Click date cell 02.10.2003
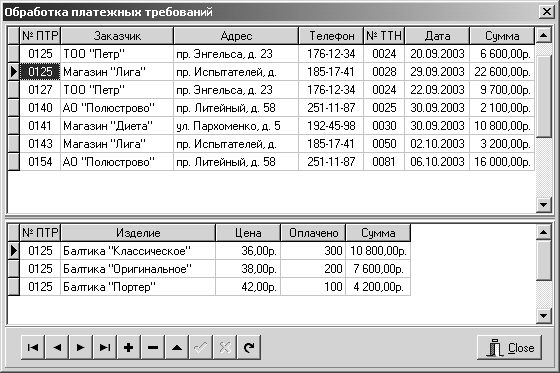Viewport: 560px width, 373px height. pos(437,144)
